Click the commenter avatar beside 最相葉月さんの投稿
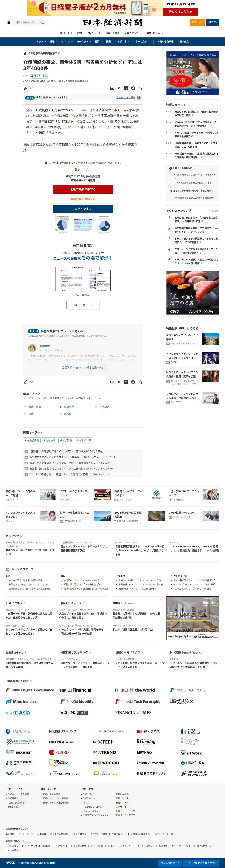The width and height of the screenshot is (225, 868). [x=139, y=98]
